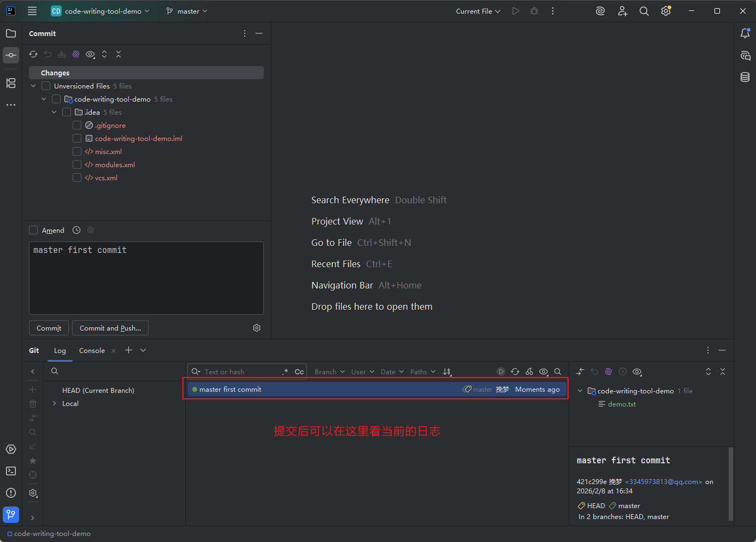756x542 pixels.
Task: Click Commit and Push button
Action: coord(110,328)
